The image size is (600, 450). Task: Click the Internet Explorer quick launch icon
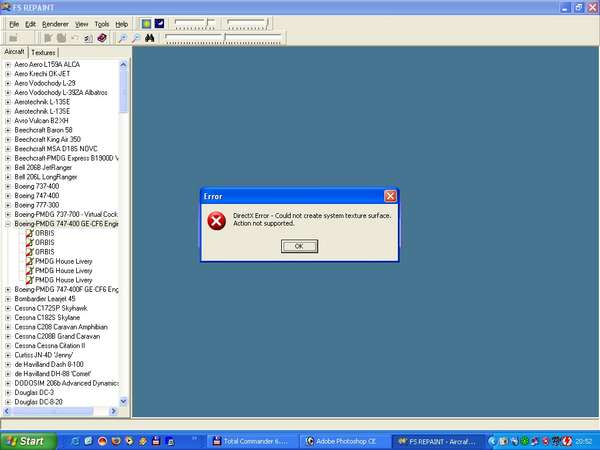[x=75, y=441]
